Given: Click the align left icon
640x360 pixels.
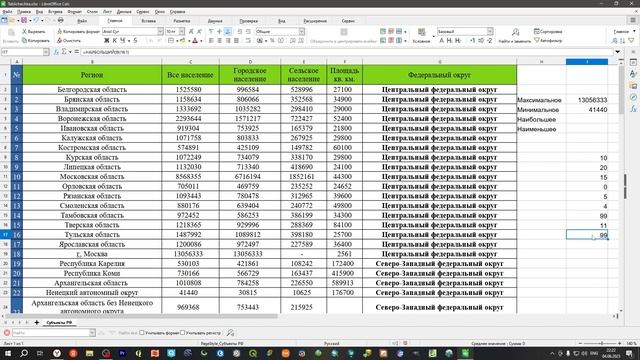Looking at the screenshot, I should (x=211, y=40).
